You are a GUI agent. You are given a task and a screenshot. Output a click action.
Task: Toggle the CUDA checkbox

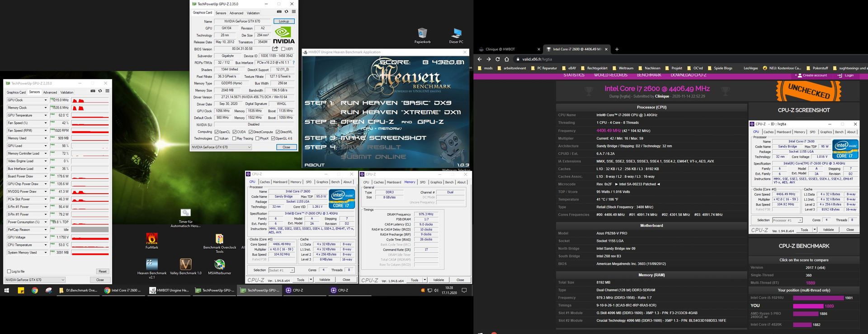point(235,132)
